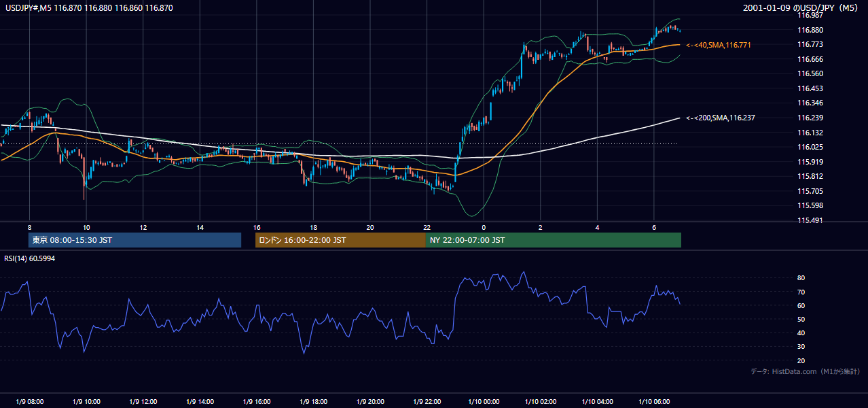Click hour tick 10 under the price chart
This screenshot has height=408, width=868.
point(86,227)
